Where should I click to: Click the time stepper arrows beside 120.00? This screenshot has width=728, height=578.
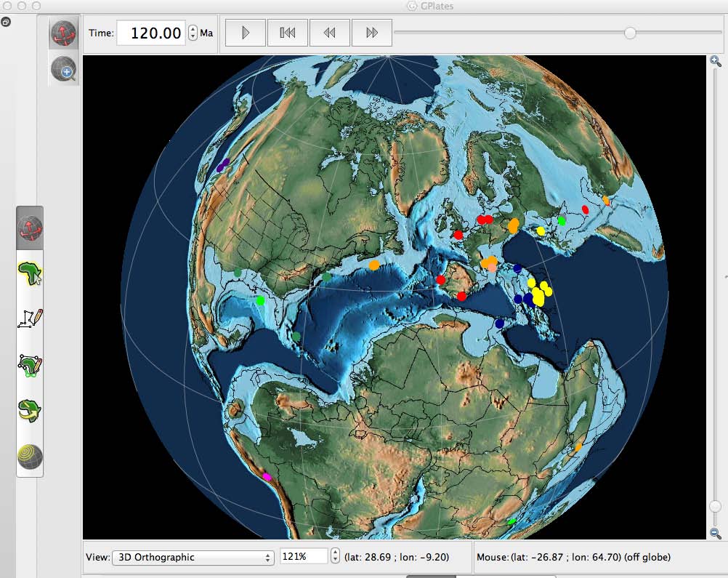(193, 33)
